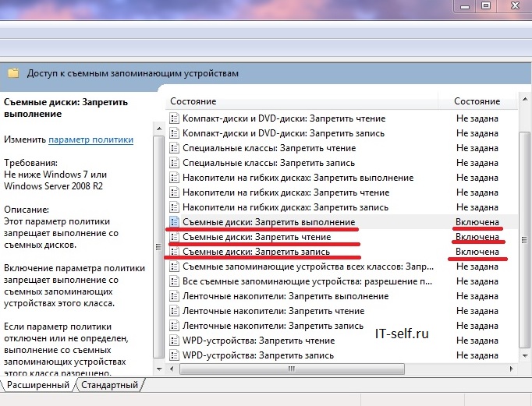Select WPD-устройства: Запретить запись policy
This screenshot has height=406, width=532.
pos(258,355)
